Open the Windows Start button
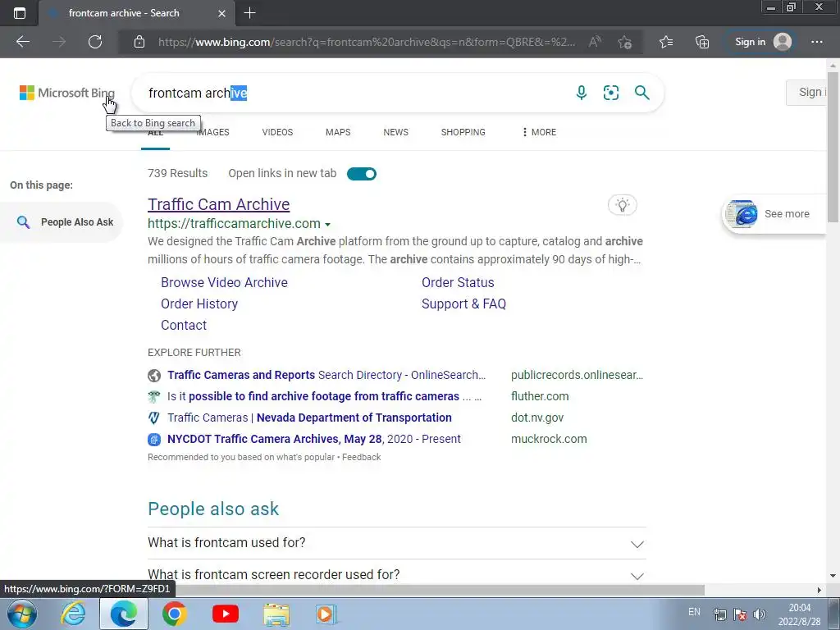The height and width of the screenshot is (630, 840). pos(22,614)
